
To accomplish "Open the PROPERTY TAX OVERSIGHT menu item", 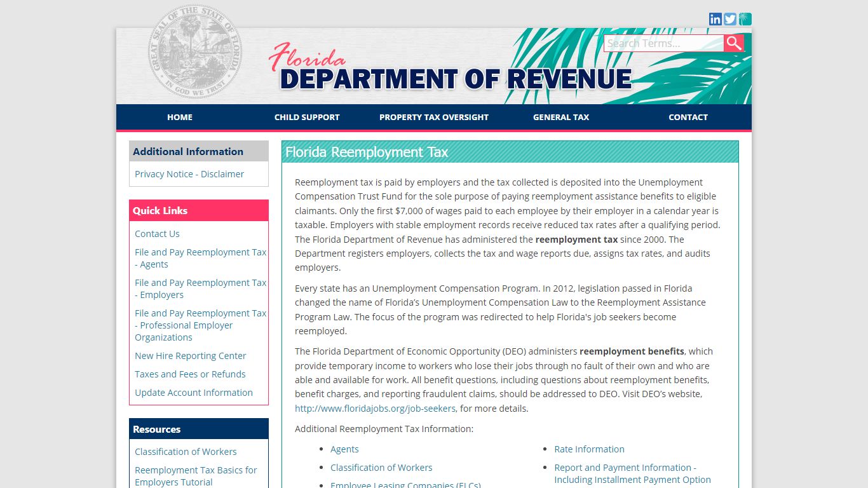I will click(x=434, y=117).
